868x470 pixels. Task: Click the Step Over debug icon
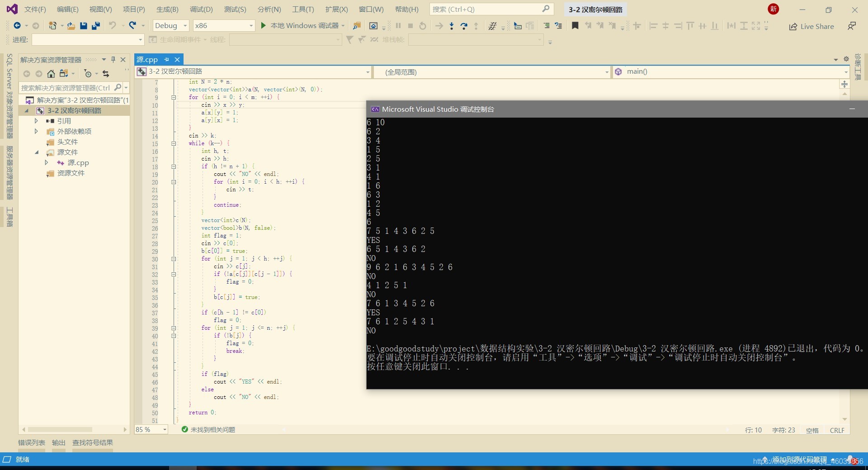(464, 26)
